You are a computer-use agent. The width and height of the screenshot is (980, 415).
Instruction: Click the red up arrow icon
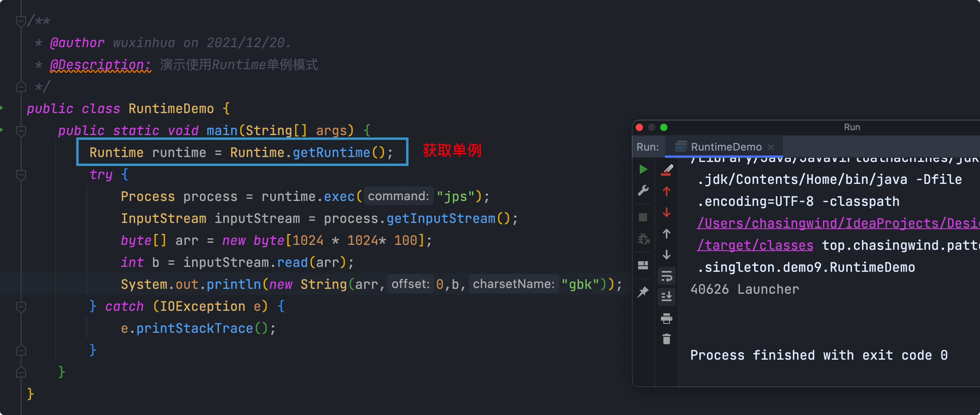coord(667,191)
